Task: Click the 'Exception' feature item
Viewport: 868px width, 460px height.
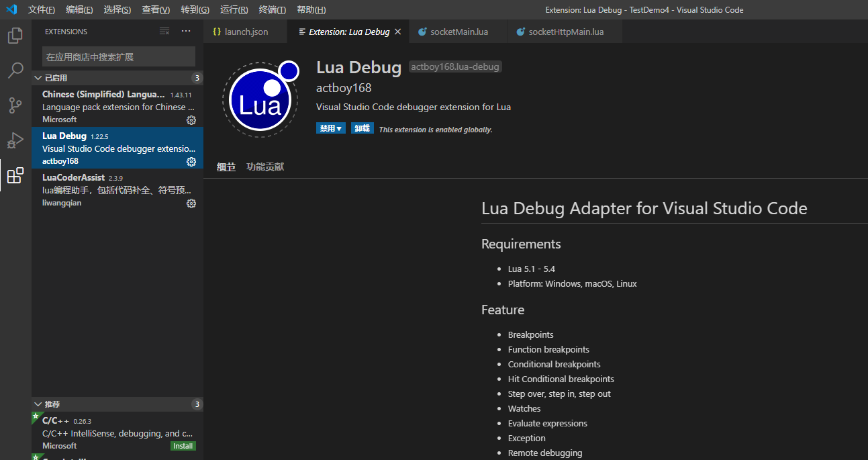Action: point(527,438)
